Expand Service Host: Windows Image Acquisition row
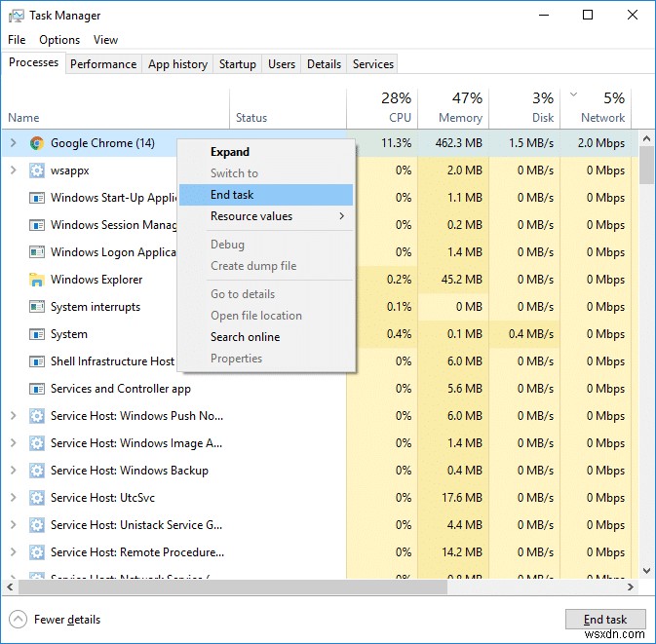The height and width of the screenshot is (644, 656). tap(14, 443)
